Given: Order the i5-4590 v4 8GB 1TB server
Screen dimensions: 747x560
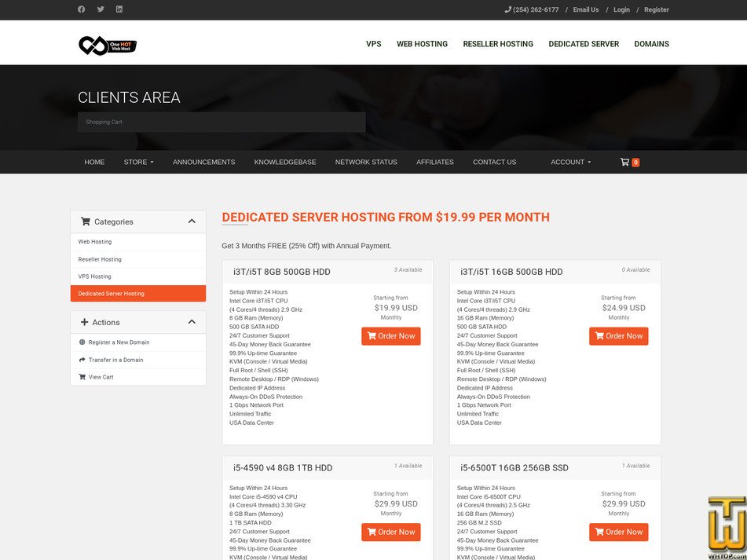Looking at the screenshot, I should coord(391,532).
